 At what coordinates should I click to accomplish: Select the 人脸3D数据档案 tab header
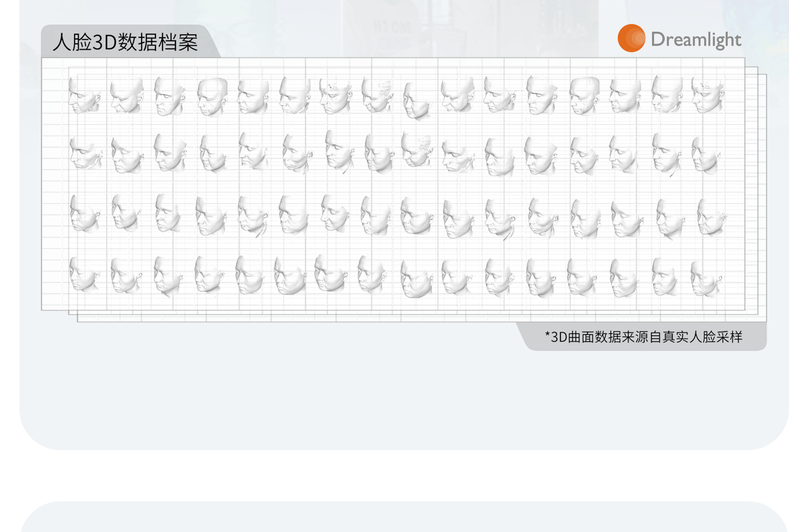click(125, 42)
